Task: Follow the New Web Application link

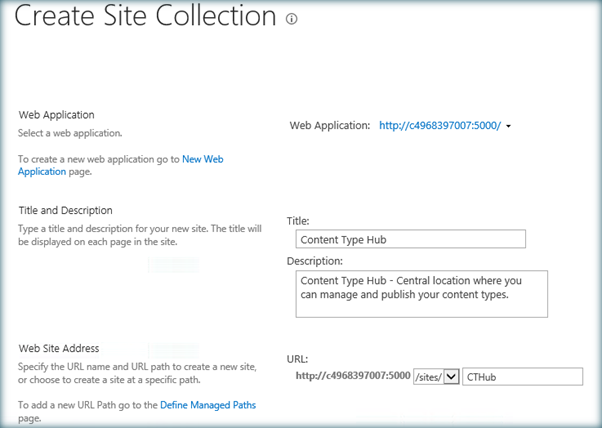Action: [x=203, y=159]
